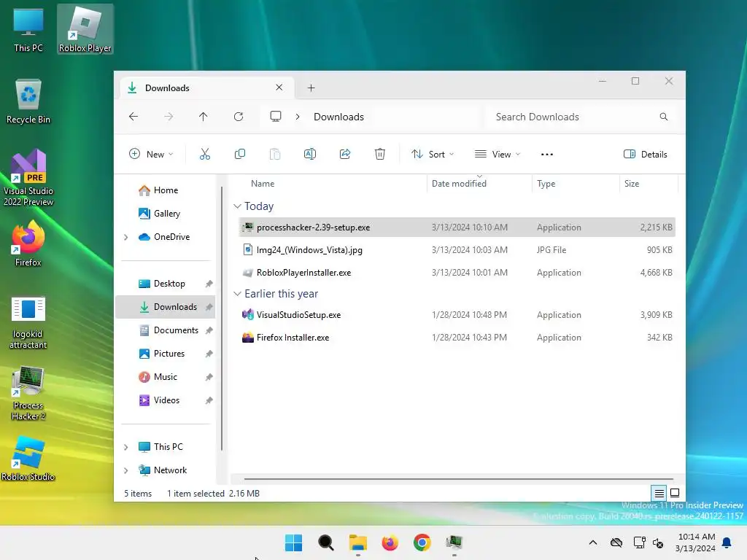The height and width of the screenshot is (560, 747).
Task: Open the notification bell
Action: click(x=727, y=542)
